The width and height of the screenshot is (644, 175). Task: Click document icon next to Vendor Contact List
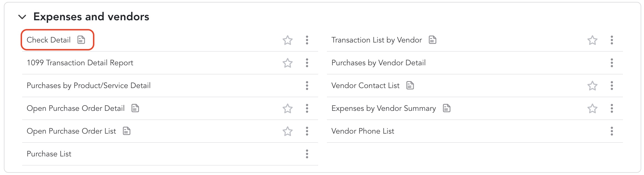tap(410, 86)
